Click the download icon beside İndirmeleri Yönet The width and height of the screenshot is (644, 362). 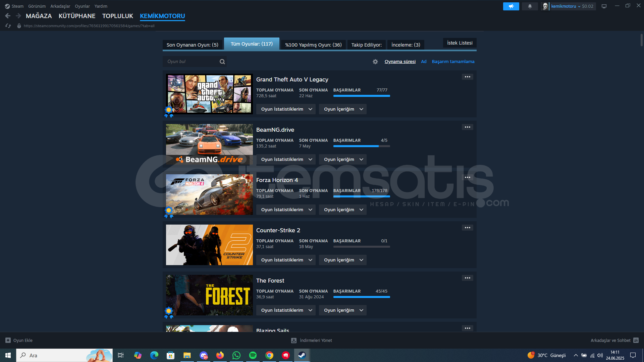(x=294, y=340)
